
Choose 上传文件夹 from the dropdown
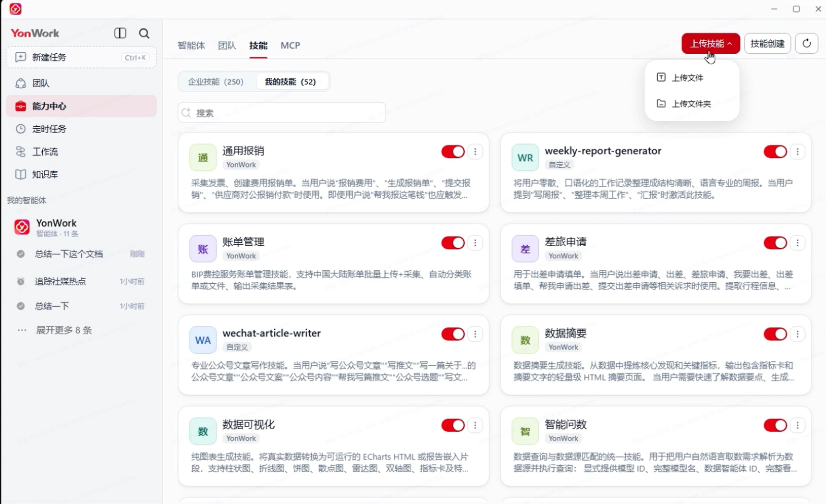point(692,104)
